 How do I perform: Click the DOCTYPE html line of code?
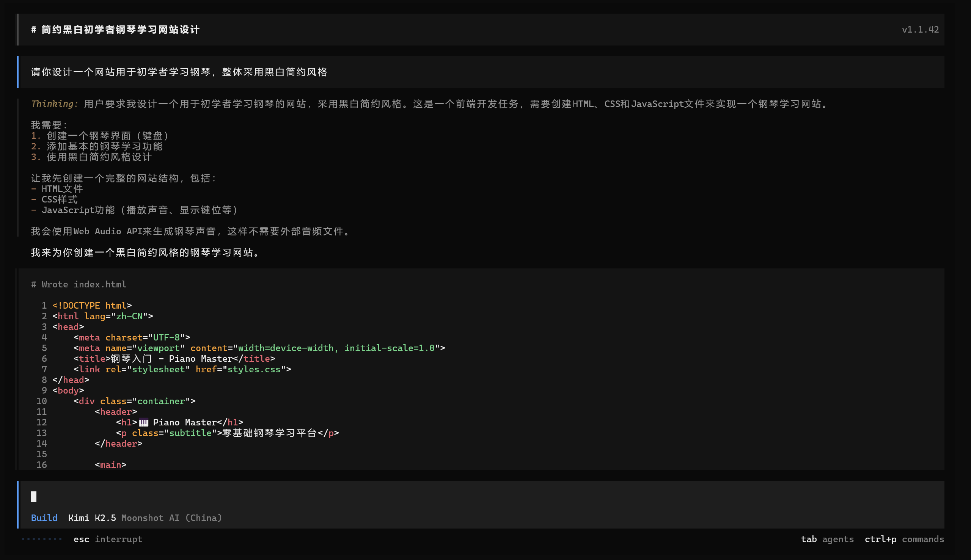pos(92,305)
